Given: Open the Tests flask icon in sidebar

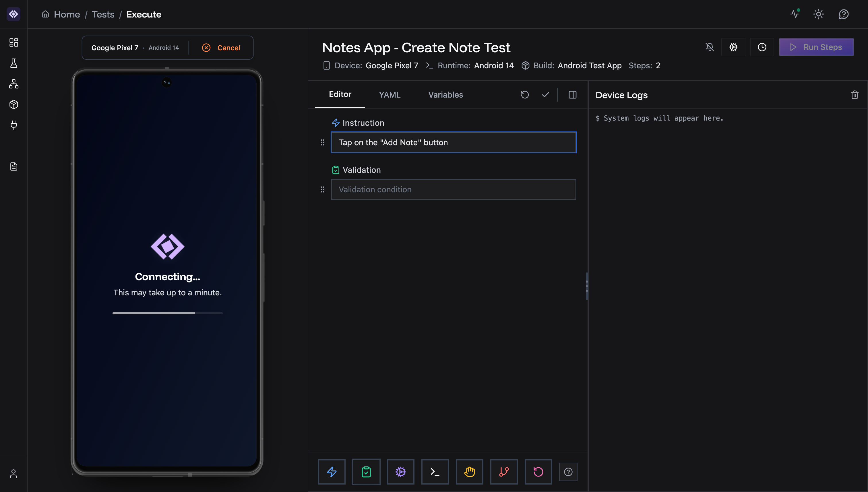Looking at the screenshot, I should pyautogui.click(x=13, y=63).
